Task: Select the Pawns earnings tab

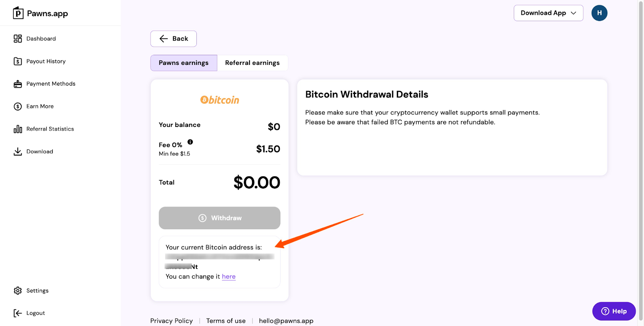Action: pyautogui.click(x=184, y=63)
